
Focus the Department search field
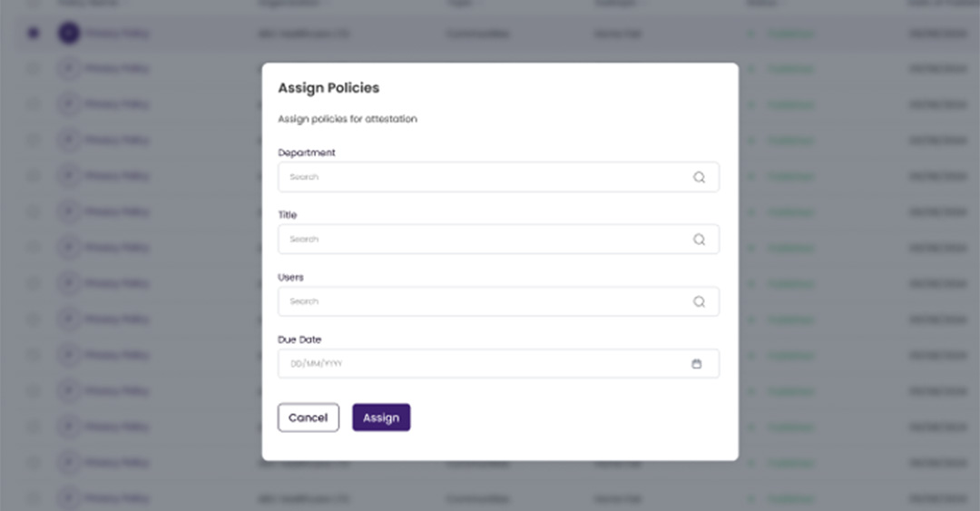[481, 178]
